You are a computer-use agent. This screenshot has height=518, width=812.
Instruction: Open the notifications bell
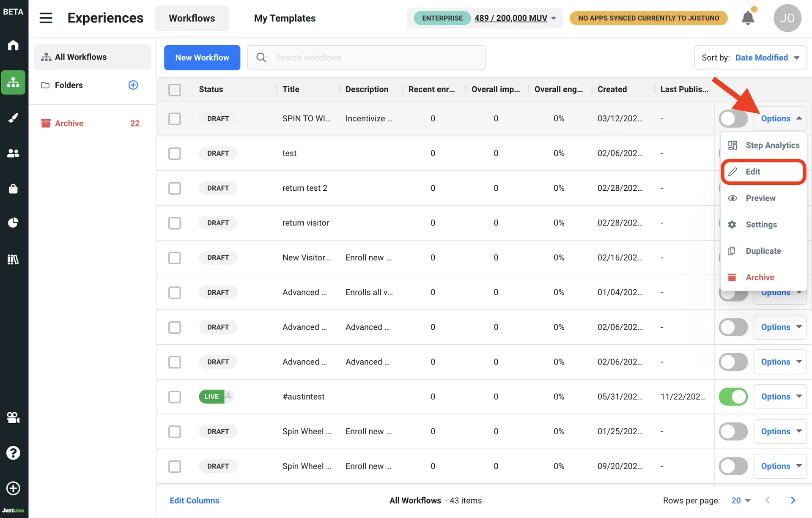click(748, 18)
